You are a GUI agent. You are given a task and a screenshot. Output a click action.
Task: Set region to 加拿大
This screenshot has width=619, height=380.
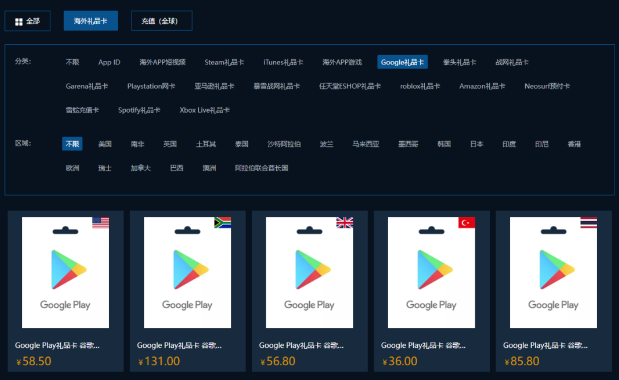click(141, 168)
